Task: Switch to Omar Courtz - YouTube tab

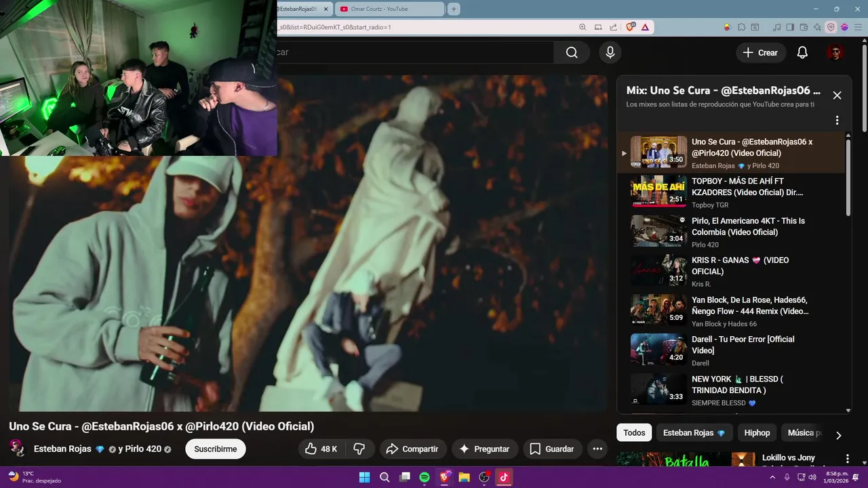Action: pyautogui.click(x=389, y=9)
